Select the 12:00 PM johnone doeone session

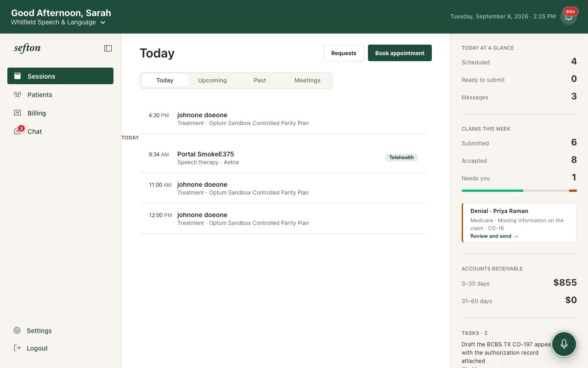click(283, 218)
